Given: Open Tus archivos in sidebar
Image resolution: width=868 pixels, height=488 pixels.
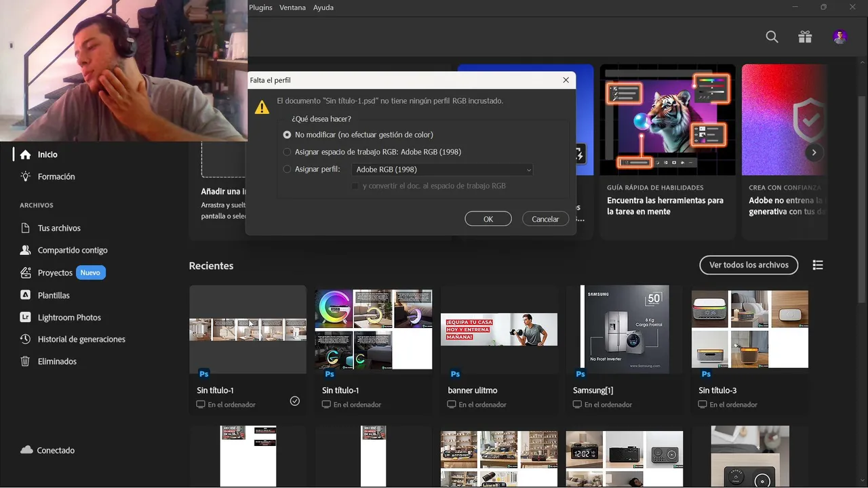Looking at the screenshot, I should click(x=59, y=228).
